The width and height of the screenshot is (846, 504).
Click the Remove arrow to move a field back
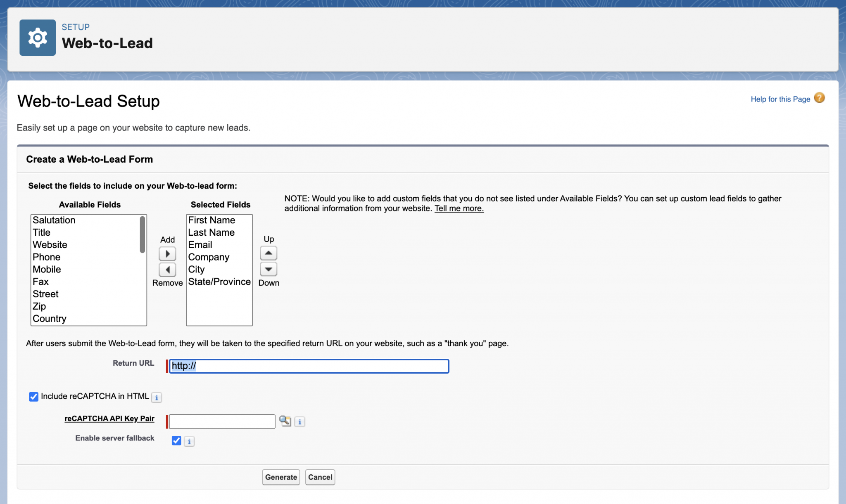(x=167, y=270)
